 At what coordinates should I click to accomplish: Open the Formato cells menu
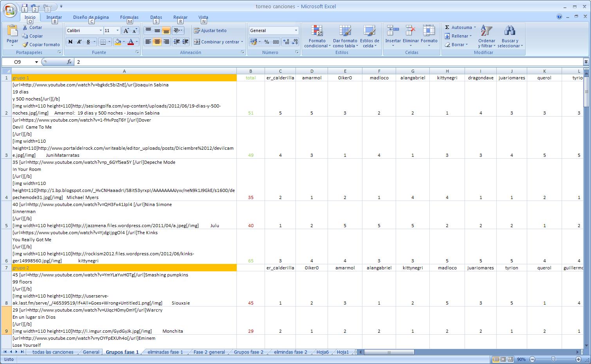[429, 36]
